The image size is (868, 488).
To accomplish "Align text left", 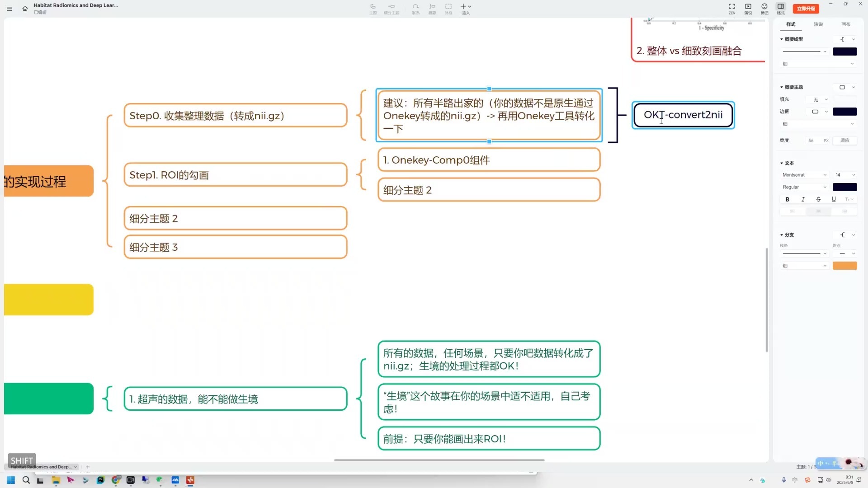I will point(792,211).
